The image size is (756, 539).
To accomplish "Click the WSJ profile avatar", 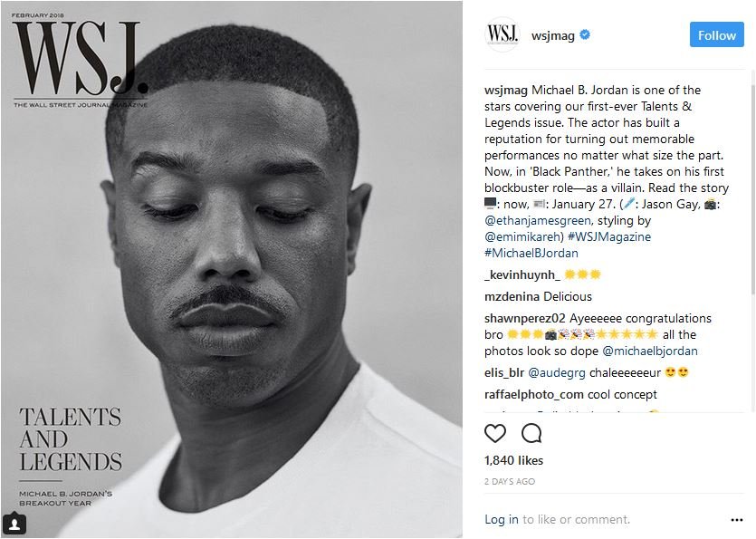I will (x=502, y=34).
